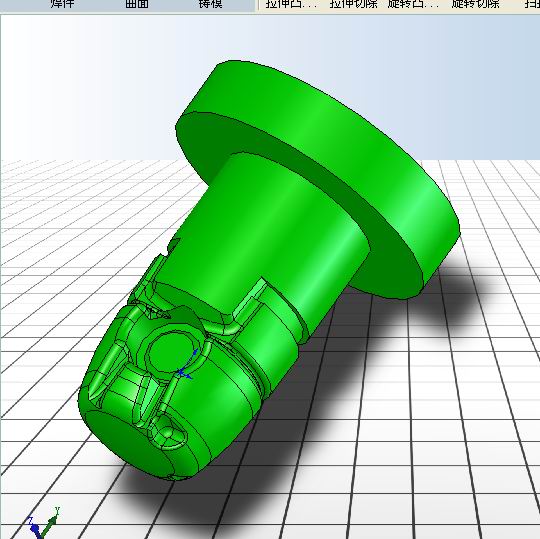Select the 旋转凸... revolve boss tool
Screen dimensions: 540x539
pyautogui.click(x=413, y=4)
